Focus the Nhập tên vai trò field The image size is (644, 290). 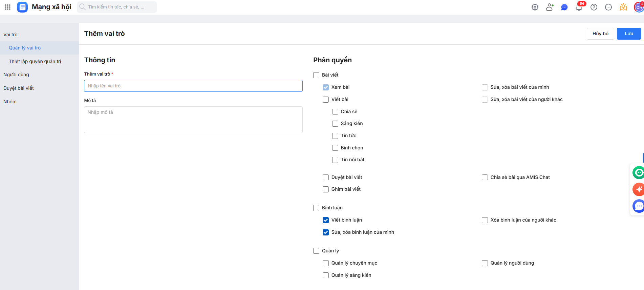click(x=193, y=86)
